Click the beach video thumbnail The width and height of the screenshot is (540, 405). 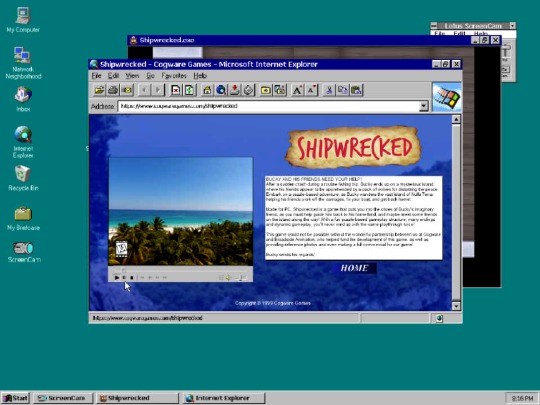click(x=181, y=211)
